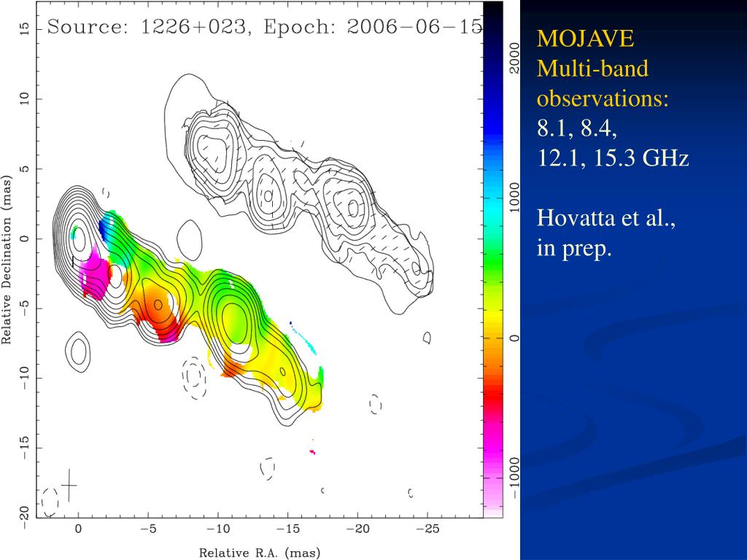Click the -1000 label on the color bar
Image resolution: width=747 pixels, height=560 pixels.
[x=515, y=476]
